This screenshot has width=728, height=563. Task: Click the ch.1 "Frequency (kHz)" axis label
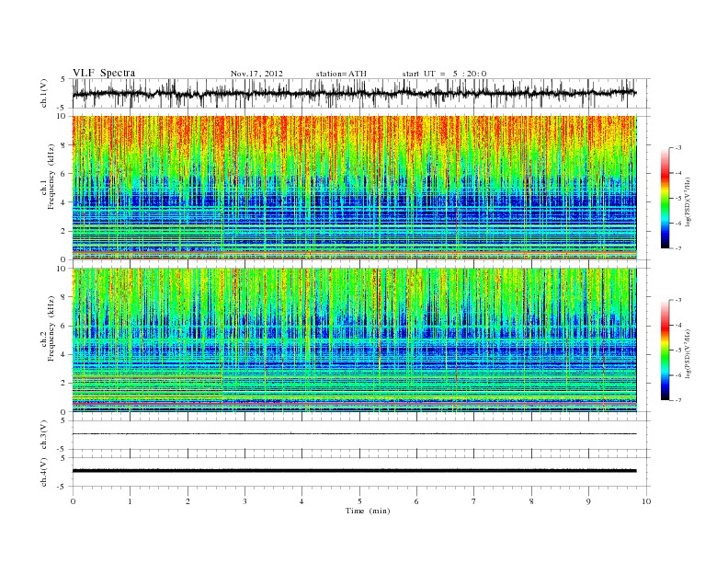click(x=51, y=177)
